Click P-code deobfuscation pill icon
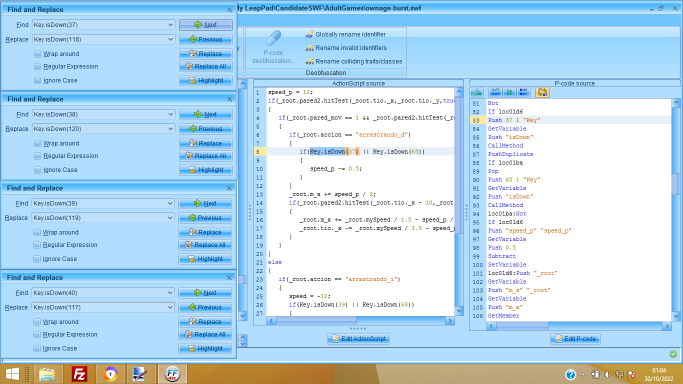Screen dimensions: 683x384 tap(274, 38)
